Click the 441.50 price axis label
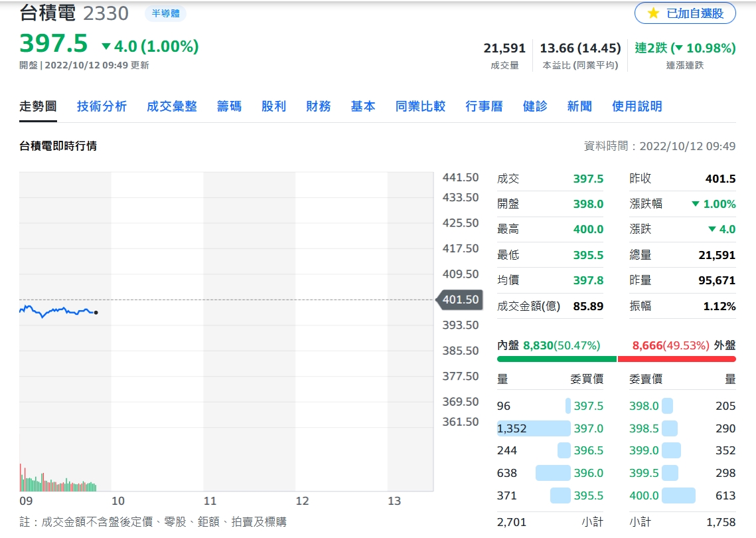The height and width of the screenshot is (538, 756). 461,177
